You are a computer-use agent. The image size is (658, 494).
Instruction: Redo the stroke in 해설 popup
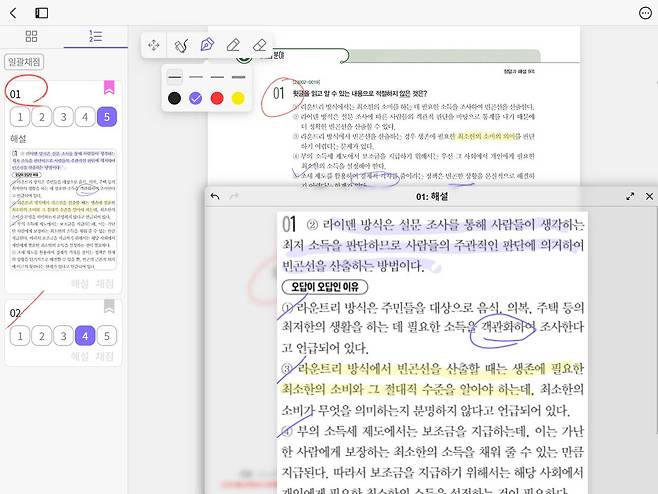[234, 196]
